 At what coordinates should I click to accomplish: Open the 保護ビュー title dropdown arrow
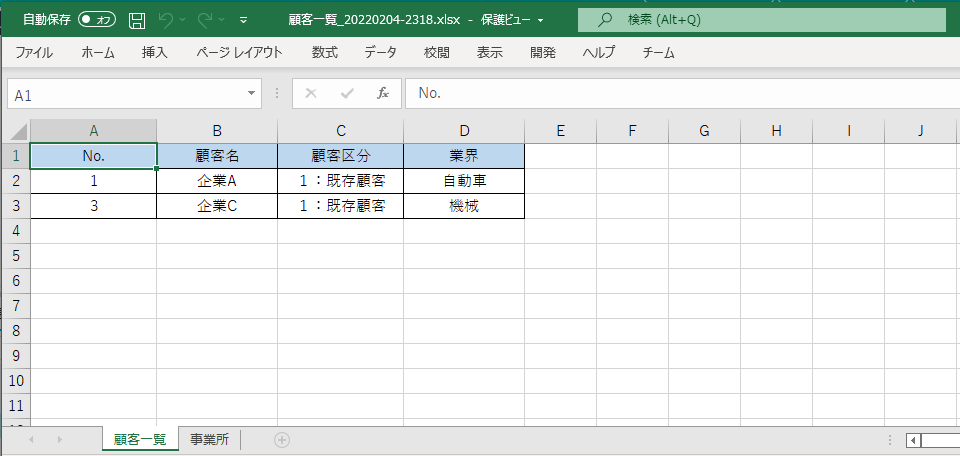(541, 21)
